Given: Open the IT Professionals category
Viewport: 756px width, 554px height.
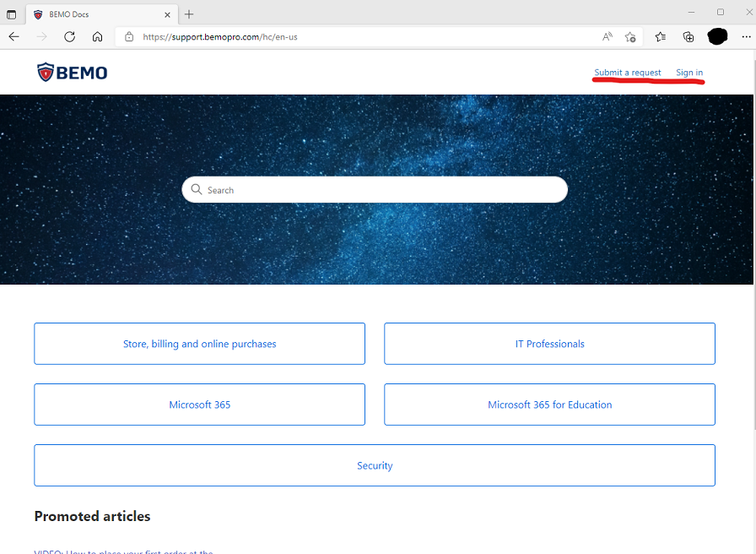Looking at the screenshot, I should point(549,344).
